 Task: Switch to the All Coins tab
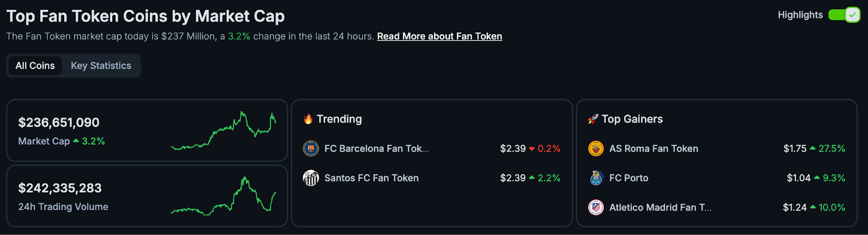pyautogui.click(x=35, y=66)
